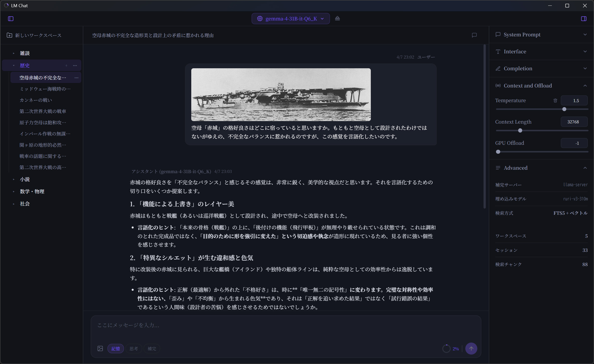Screen dimensions: 594x364
Task: Click the chat bubble icon in header
Action: (x=474, y=35)
